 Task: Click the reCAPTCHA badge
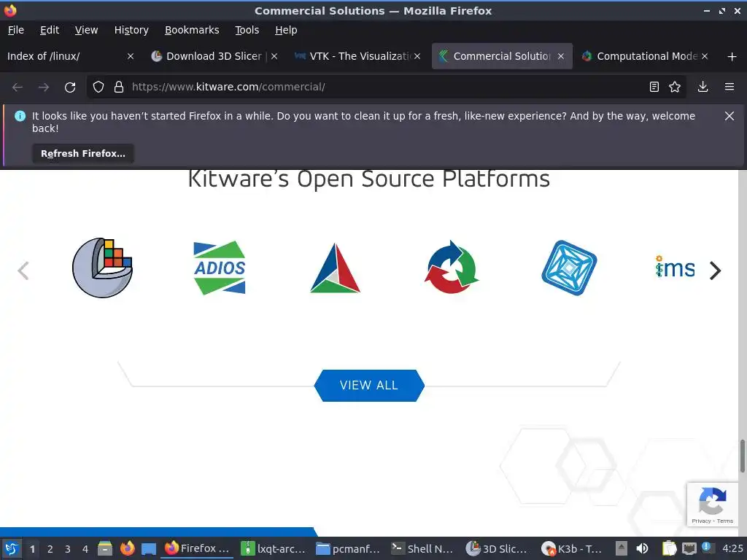click(x=712, y=505)
